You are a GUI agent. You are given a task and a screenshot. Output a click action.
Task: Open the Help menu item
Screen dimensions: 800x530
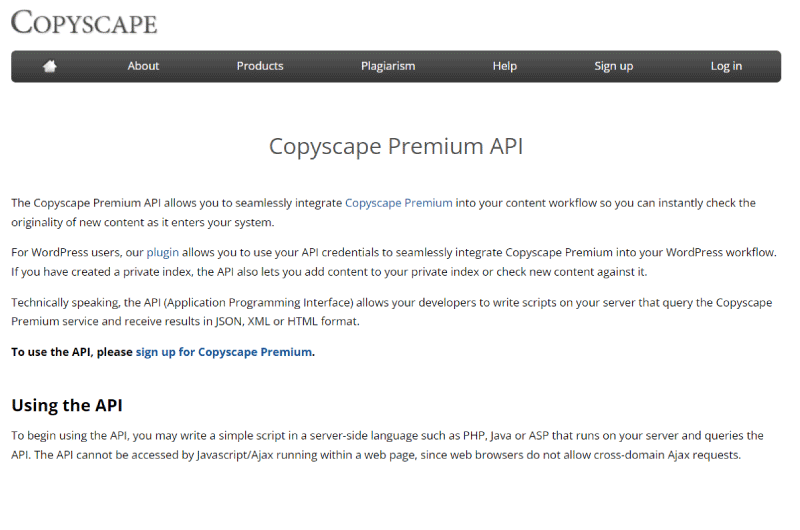click(x=505, y=66)
